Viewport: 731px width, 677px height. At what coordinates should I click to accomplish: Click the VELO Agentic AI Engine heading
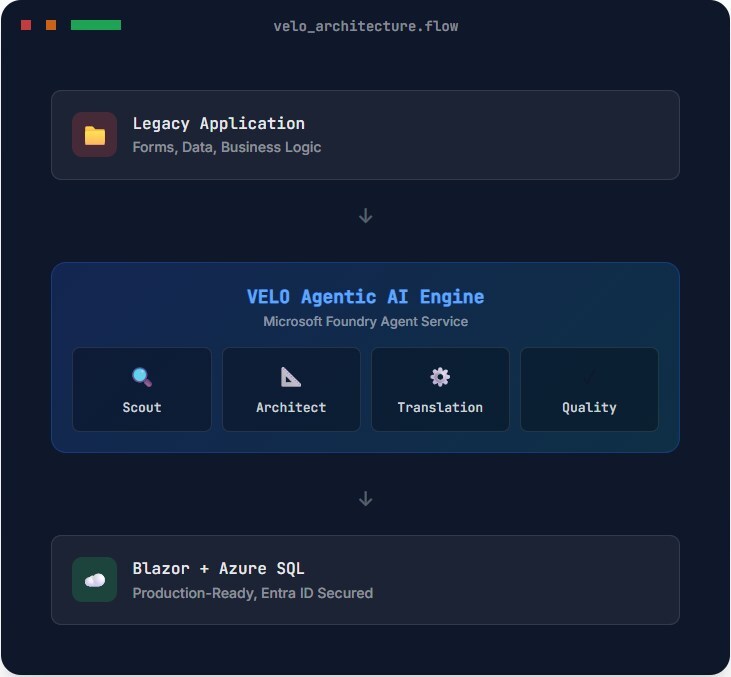coord(366,297)
